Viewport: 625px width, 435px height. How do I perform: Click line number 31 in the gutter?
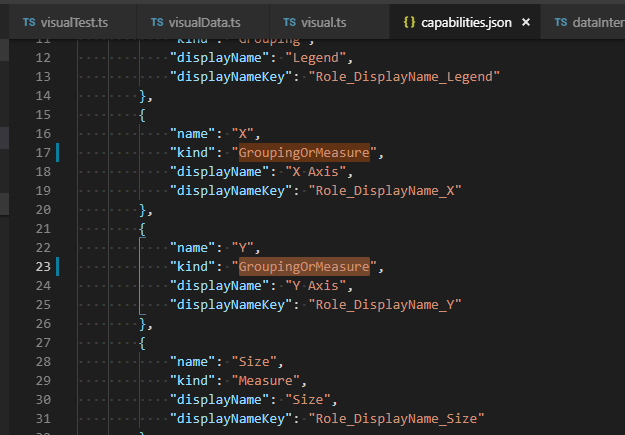coord(43,419)
